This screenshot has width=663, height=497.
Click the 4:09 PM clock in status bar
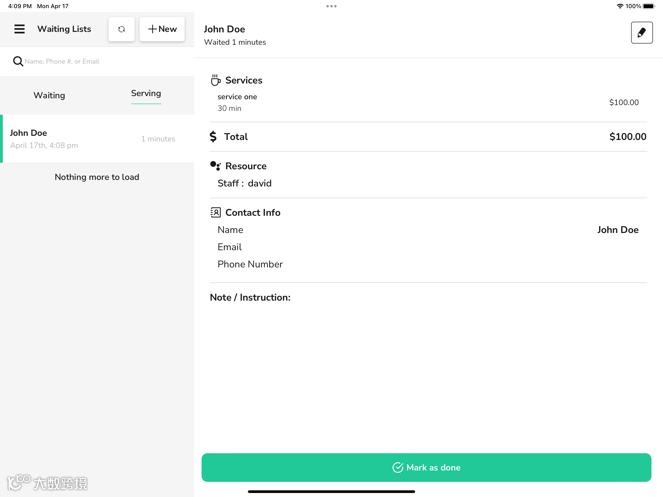pos(20,6)
